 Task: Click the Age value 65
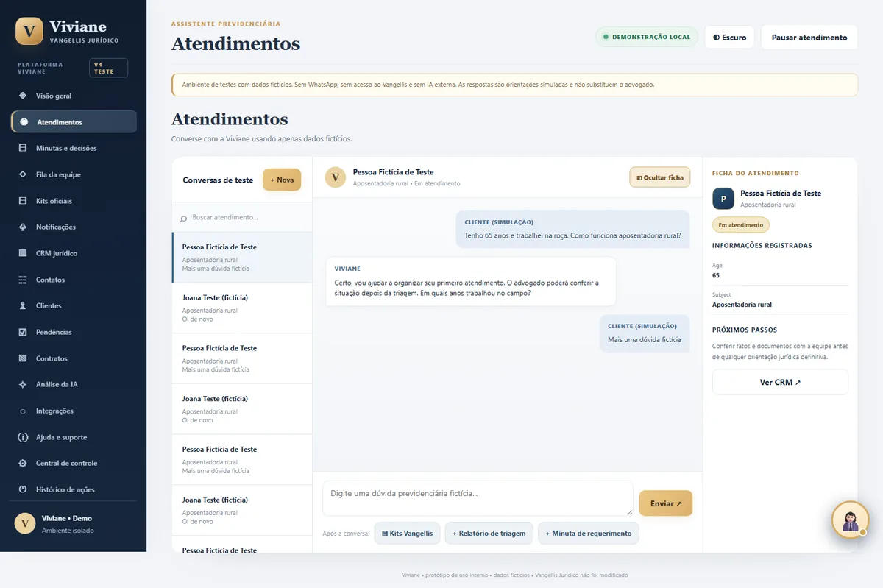[716, 275]
